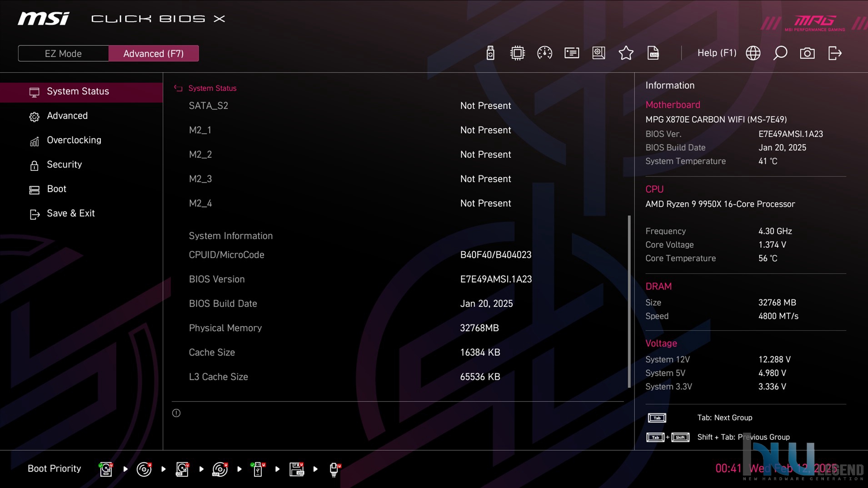
Task: Click the CPUID/MicroCode row
Action: [x=398, y=255]
